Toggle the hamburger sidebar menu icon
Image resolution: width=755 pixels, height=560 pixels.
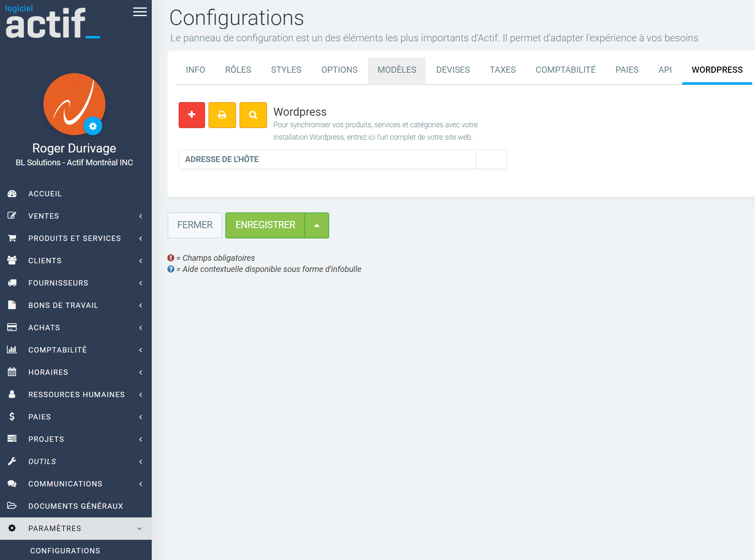[140, 12]
